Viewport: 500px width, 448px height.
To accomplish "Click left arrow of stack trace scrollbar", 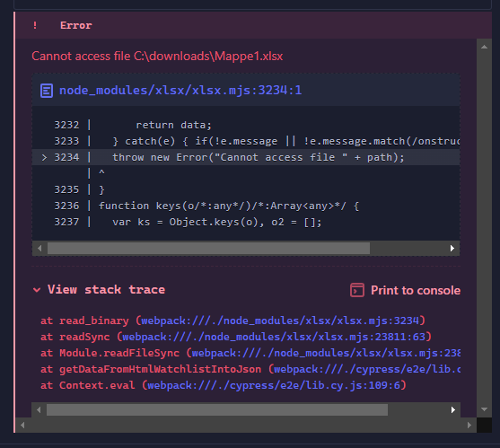I will [x=39, y=409].
